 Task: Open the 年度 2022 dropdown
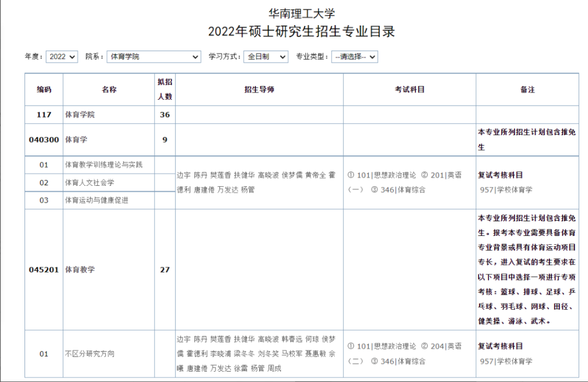pos(62,57)
